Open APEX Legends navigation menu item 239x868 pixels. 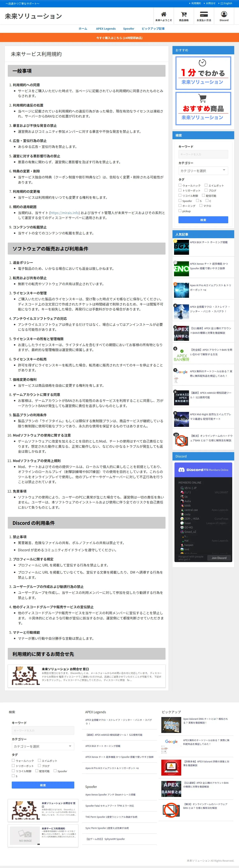106,29
